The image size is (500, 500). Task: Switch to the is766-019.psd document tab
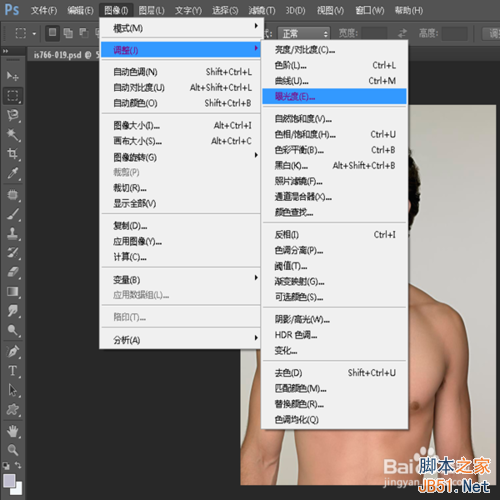63,55
